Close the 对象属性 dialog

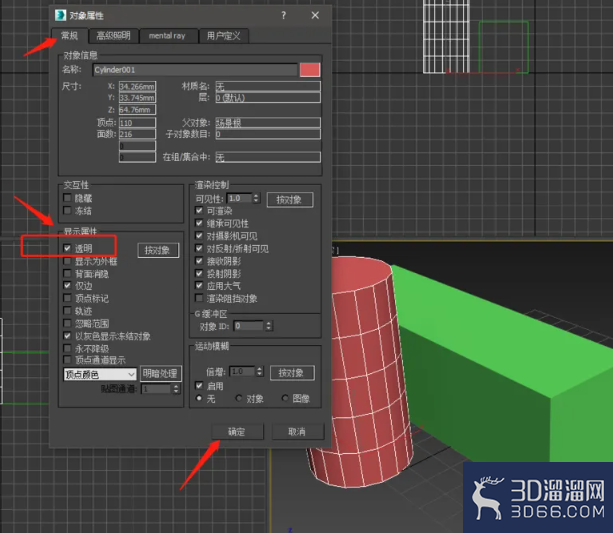[x=315, y=15]
